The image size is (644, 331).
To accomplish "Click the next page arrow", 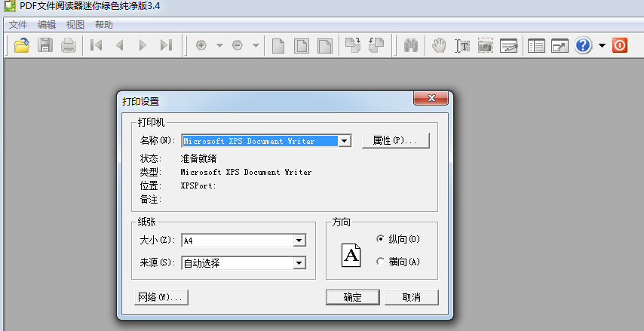I will 143,44.
